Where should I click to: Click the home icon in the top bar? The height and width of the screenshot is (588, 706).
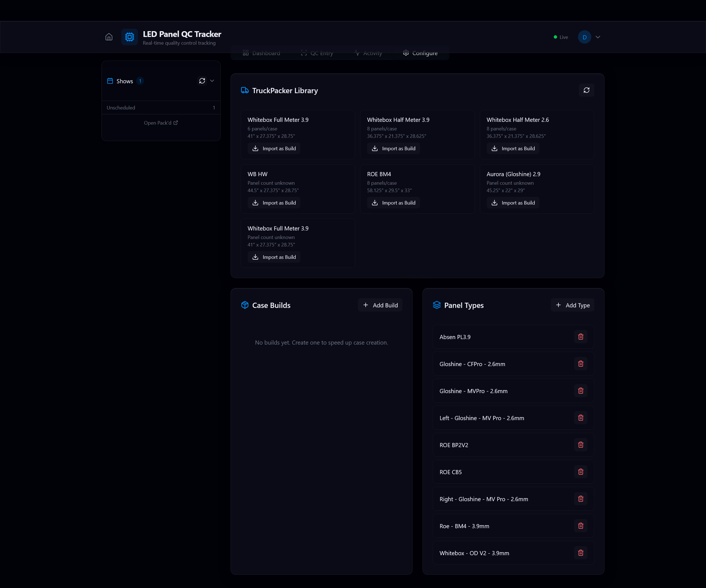109,37
